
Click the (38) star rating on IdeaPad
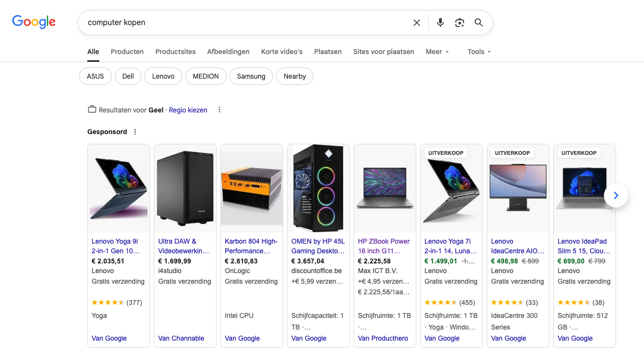(x=581, y=303)
